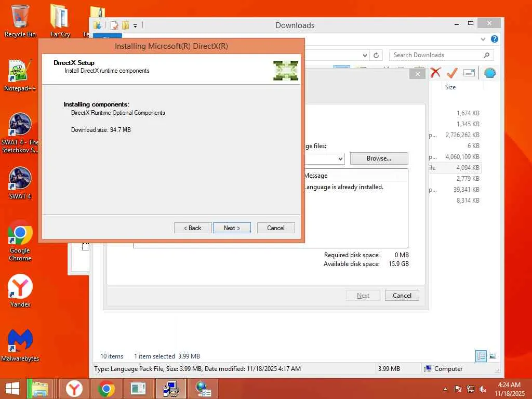Click Back in the DirectX Setup dialog
Viewport: 532px width, 399px height.
[193, 228]
